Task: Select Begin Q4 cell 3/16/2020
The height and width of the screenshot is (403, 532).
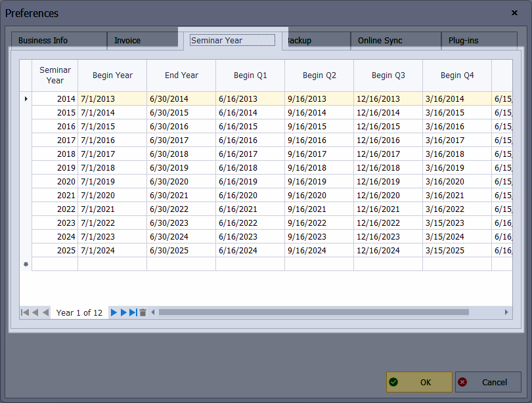Action: [457, 181]
